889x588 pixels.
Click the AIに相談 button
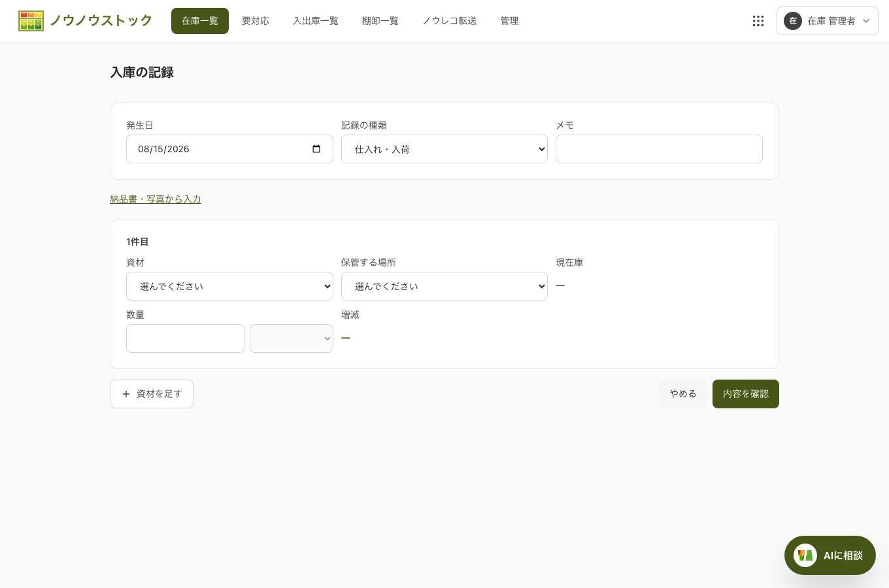[830, 555]
